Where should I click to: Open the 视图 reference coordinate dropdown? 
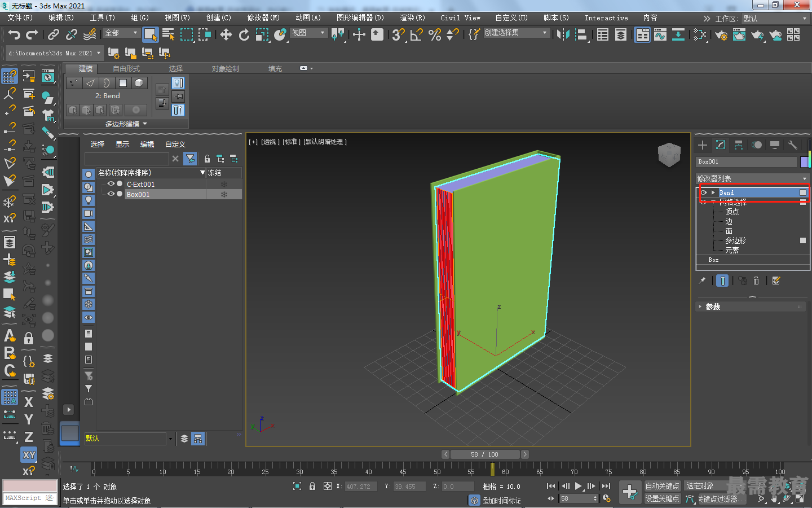click(x=308, y=33)
